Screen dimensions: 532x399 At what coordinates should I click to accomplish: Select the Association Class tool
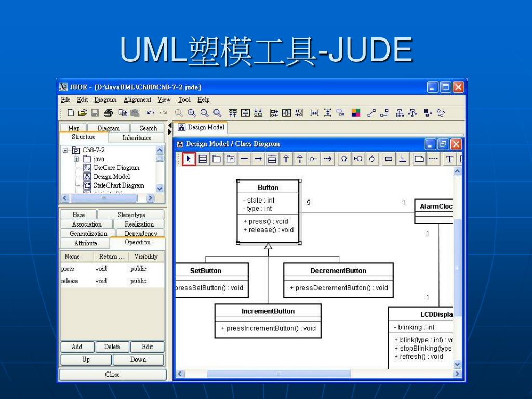(x=272, y=159)
